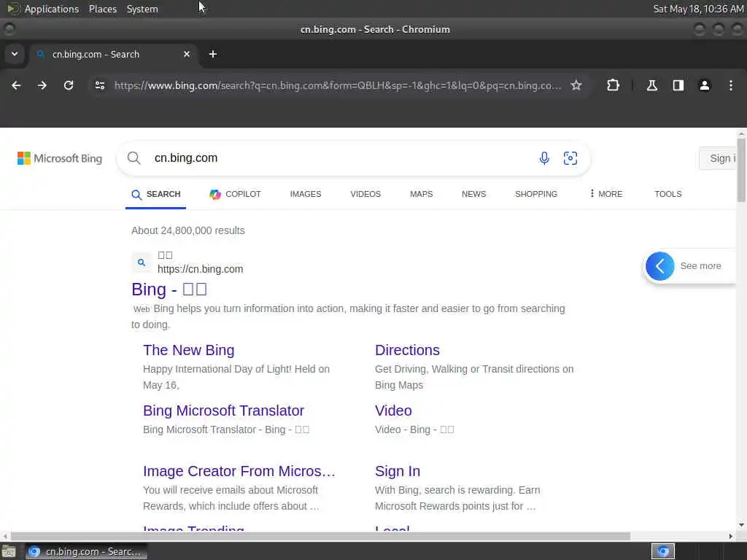Bookmark this page with the star icon
Screen dimensions: 747x560
tap(576, 85)
